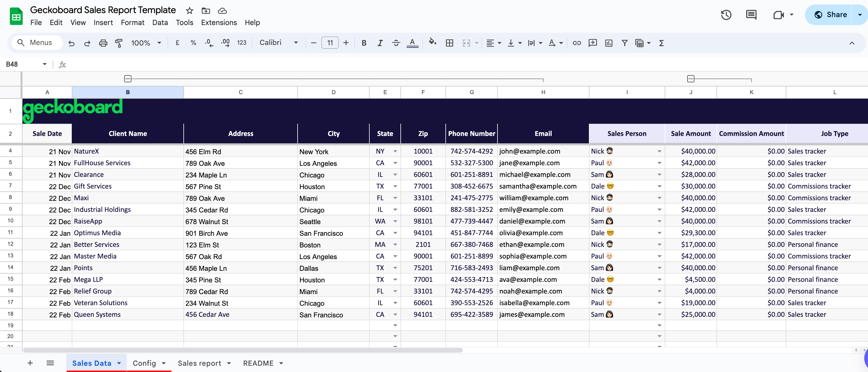The height and width of the screenshot is (372, 868).
Task: Toggle bold formatting in the toolbar
Action: coord(364,43)
